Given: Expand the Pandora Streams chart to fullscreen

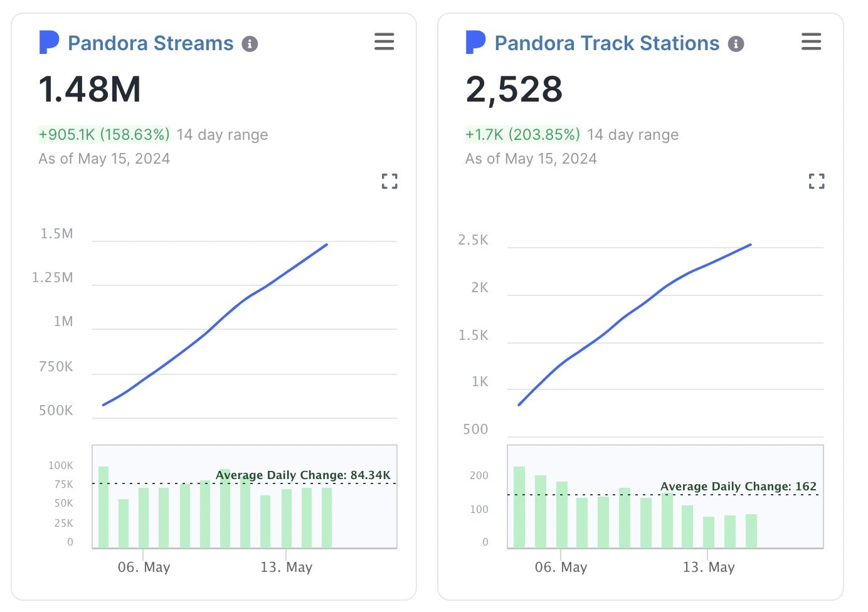Looking at the screenshot, I should click(389, 181).
